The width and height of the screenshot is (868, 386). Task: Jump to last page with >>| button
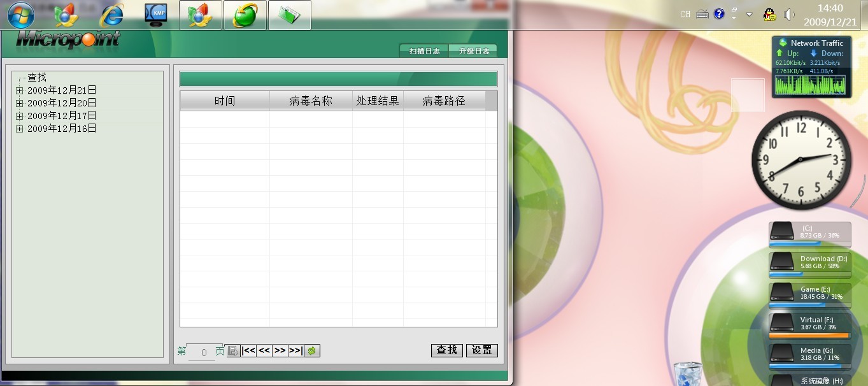tap(295, 350)
